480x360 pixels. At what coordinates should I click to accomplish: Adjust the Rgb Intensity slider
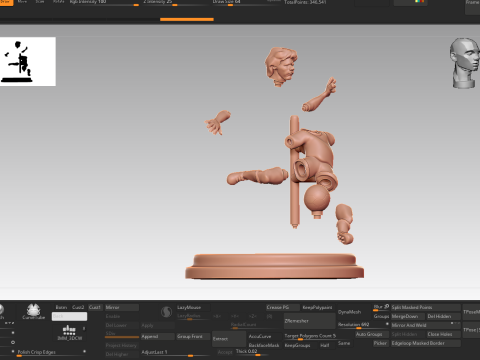point(104,3)
